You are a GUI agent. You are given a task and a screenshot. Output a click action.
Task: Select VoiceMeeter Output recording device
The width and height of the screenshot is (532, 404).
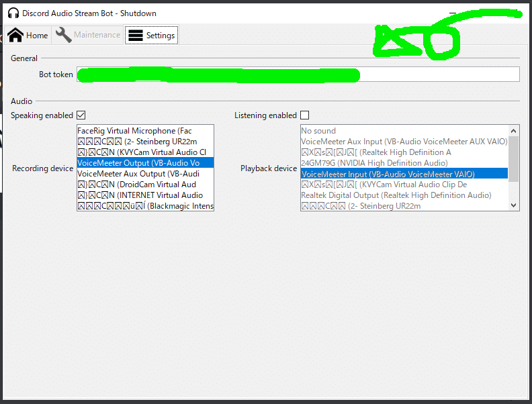pyautogui.click(x=145, y=163)
